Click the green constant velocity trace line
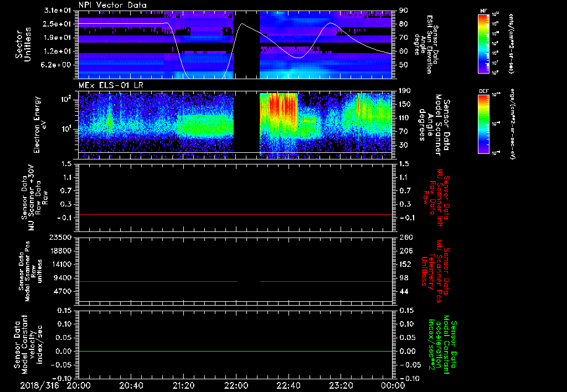The height and width of the screenshot is (392, 567). point(235,351)
